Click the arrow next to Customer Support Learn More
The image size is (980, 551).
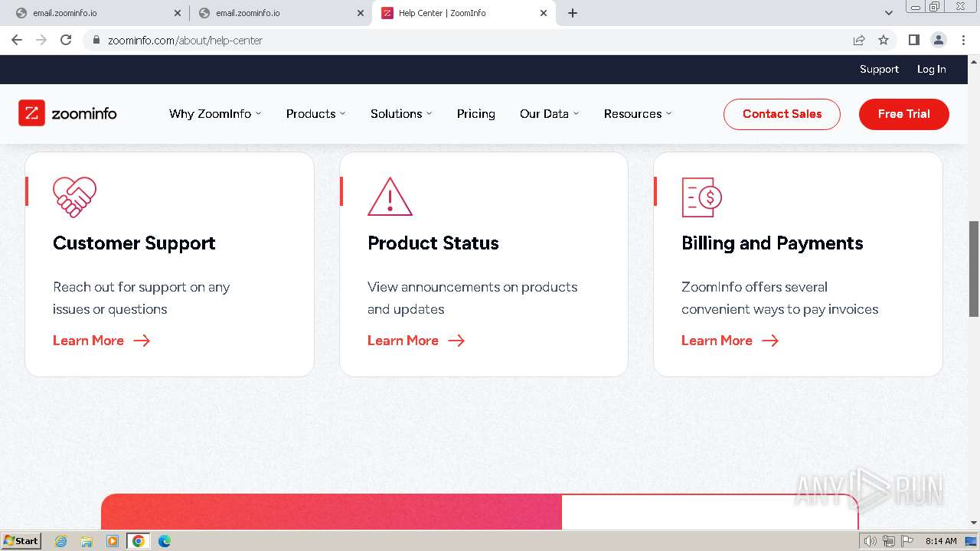pos(142,341)
